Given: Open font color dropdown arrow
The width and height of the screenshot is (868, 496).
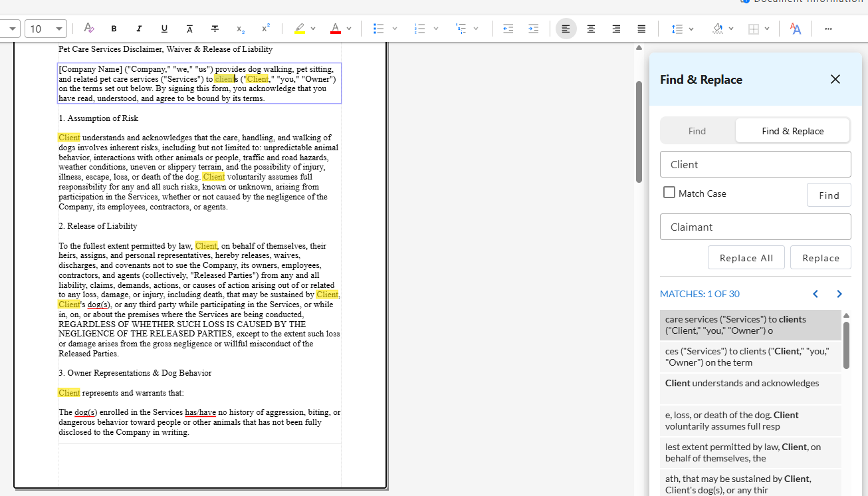Looking at the screenshot, I should (x=349, y=29).
